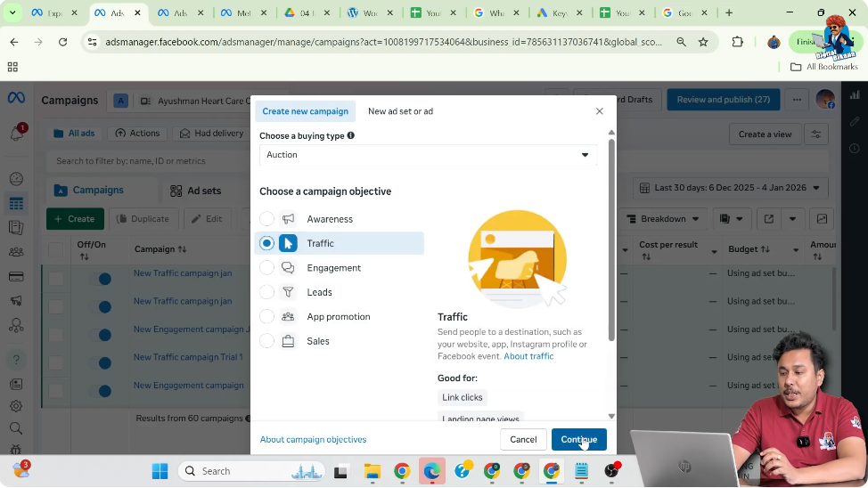Open Billing card icon in sidebar
The height and width of the screenshot is (488, 868).
pyautogui.click(x=16, y=277)
